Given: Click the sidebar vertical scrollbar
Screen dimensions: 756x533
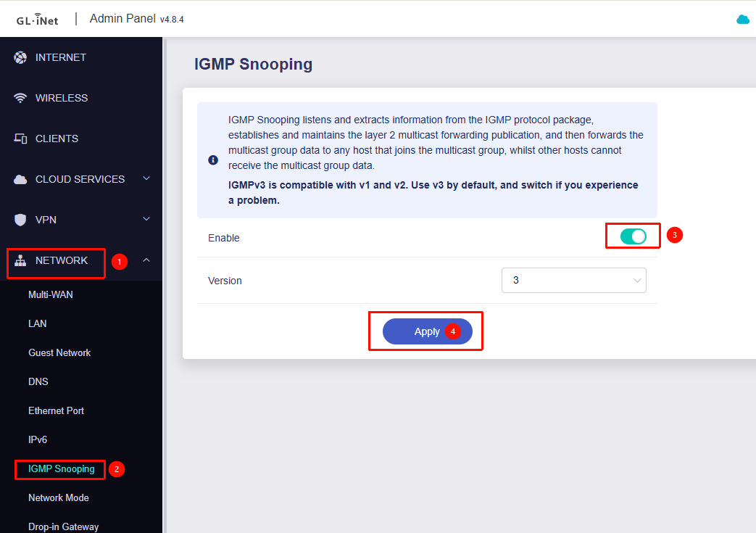Looking at the screenshot, I should (165, 290).
